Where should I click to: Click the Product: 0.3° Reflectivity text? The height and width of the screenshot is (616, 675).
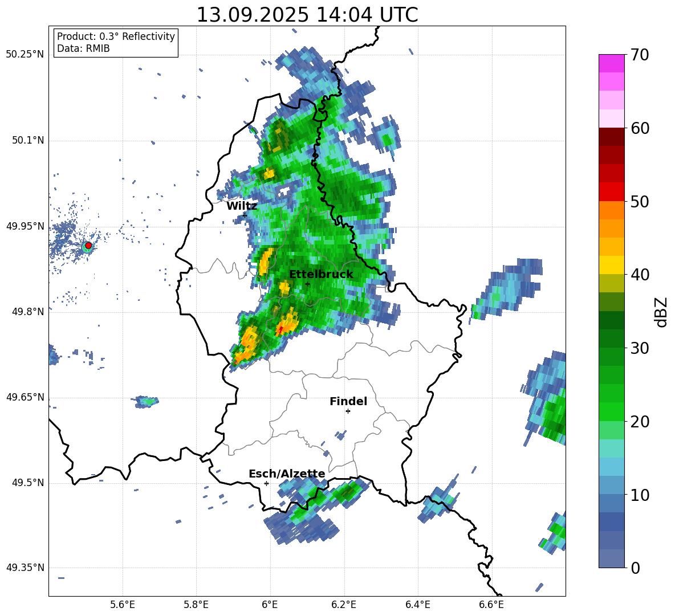point(116,36)
